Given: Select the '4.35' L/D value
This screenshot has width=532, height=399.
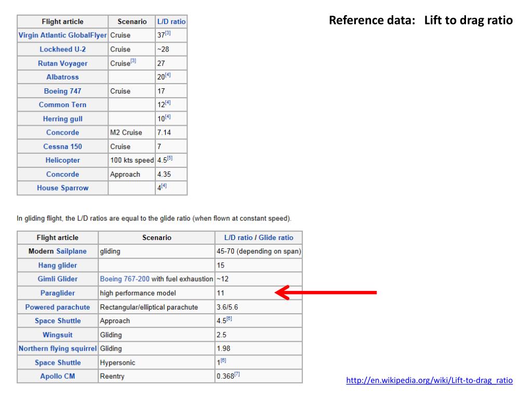Looking at the screenshot, I should 164,175.
